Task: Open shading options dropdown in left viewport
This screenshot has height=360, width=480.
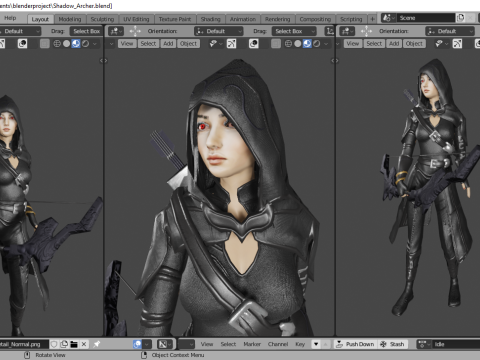Action: click(x=95, y=44)
